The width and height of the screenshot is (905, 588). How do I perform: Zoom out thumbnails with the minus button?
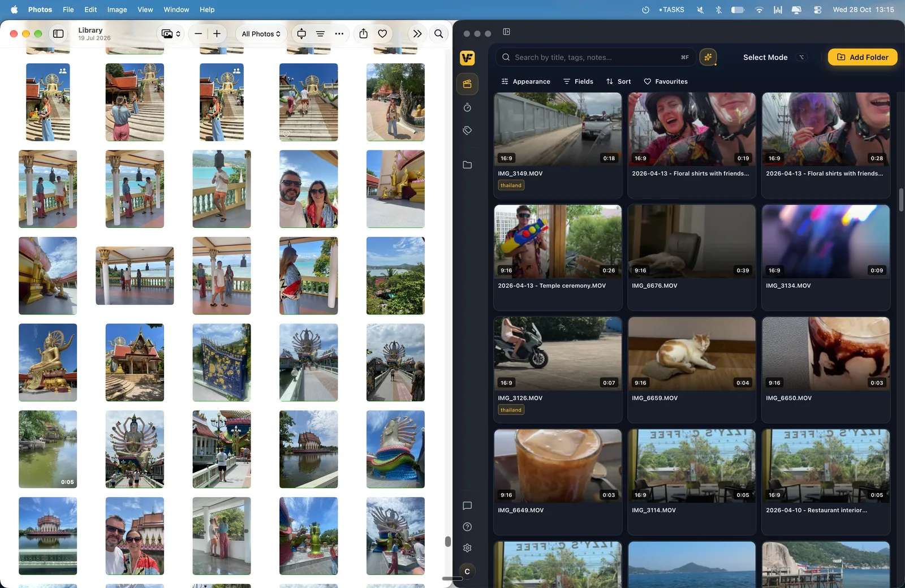point(198,34)
